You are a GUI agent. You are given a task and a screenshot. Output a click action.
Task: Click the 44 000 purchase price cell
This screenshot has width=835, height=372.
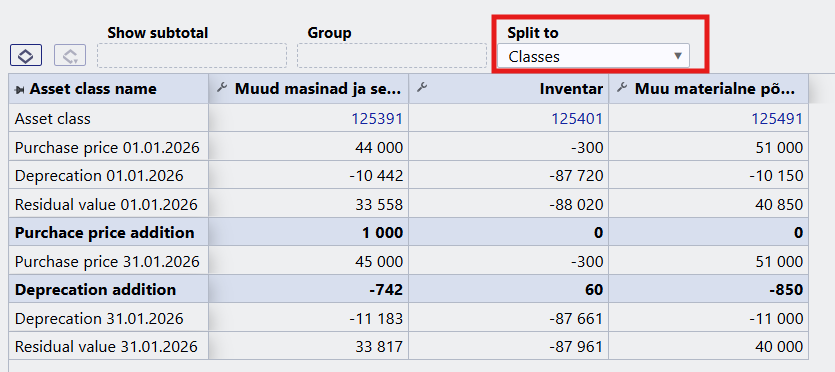coord(309,147)
